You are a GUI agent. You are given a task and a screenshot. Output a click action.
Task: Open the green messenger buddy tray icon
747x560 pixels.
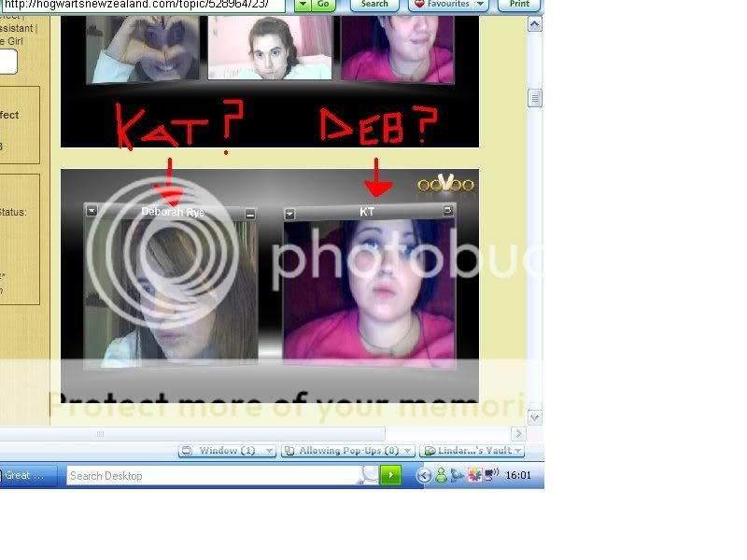[441, 475]
